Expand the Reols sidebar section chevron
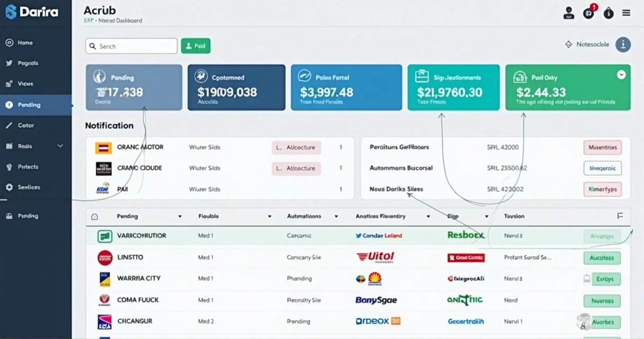 click(x=60, y=146)
